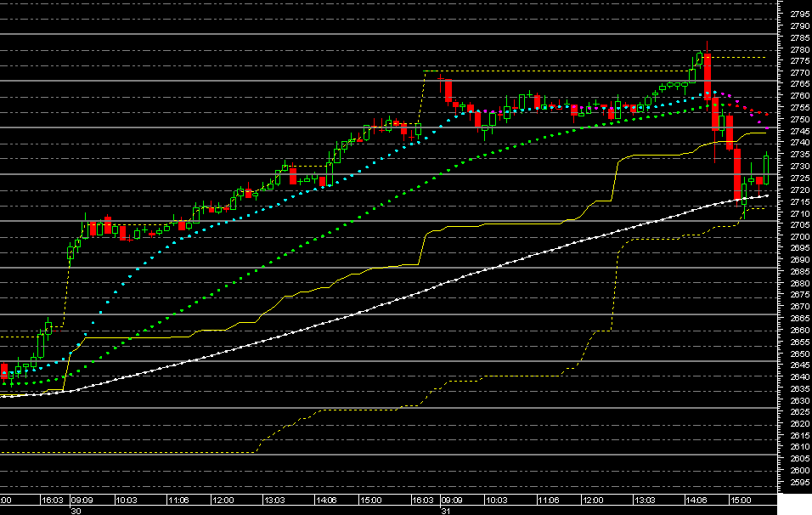Select the 2720 price scale value
812x515 pixels.
800,190
